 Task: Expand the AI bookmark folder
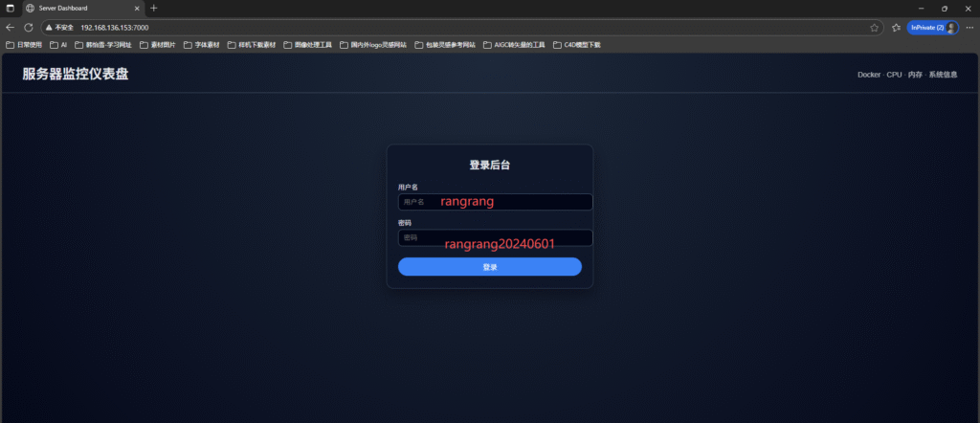(58, 44)
